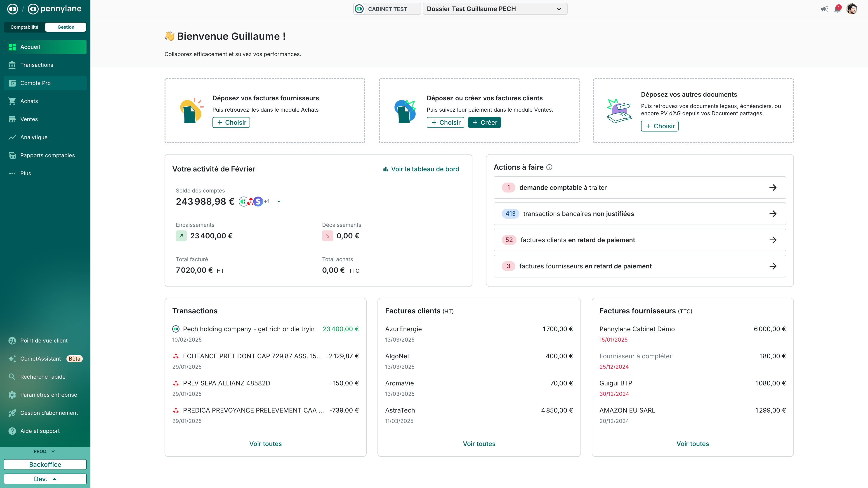Open ComptAssistant Bêta sparkle item
This screenshot has height=488, width=868.
40,359
